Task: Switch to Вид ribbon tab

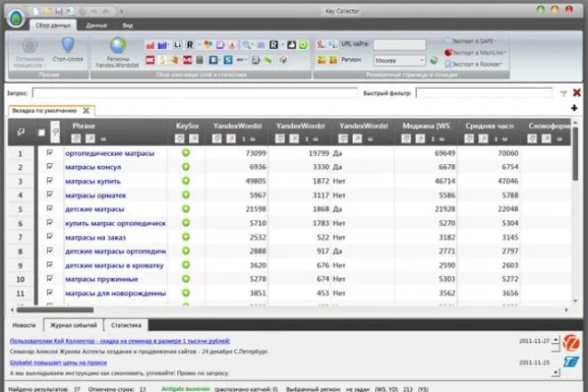Action: [127, 26]
